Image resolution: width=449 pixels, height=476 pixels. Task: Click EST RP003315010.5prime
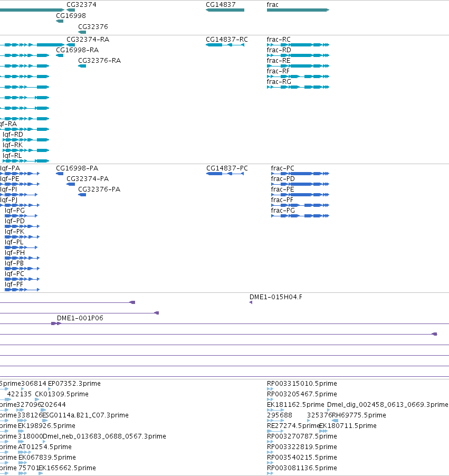(x=302, y=384)
